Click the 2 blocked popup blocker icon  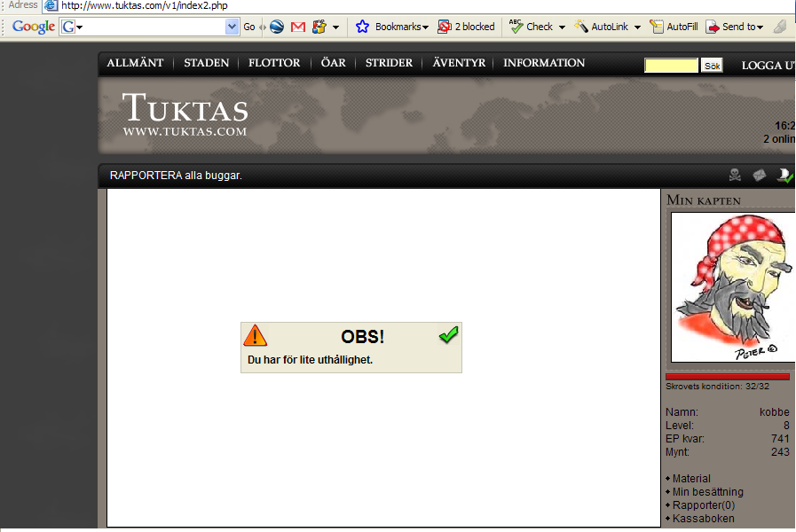pos(445,27)
